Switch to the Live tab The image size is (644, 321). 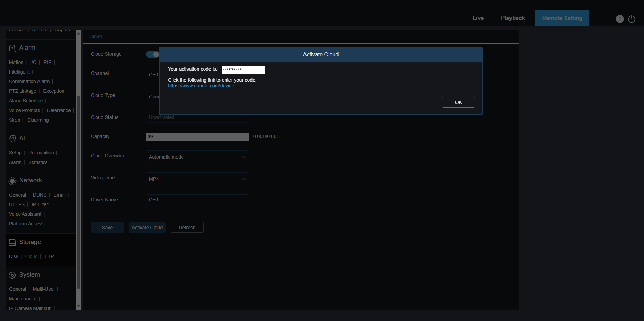pyautogui.click(x=478, y=18)
